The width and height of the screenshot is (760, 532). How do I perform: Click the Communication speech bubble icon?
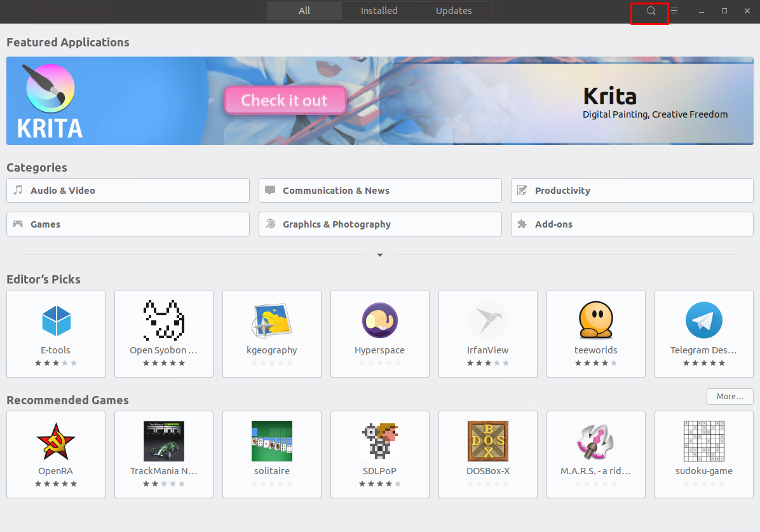coord(271,190)
